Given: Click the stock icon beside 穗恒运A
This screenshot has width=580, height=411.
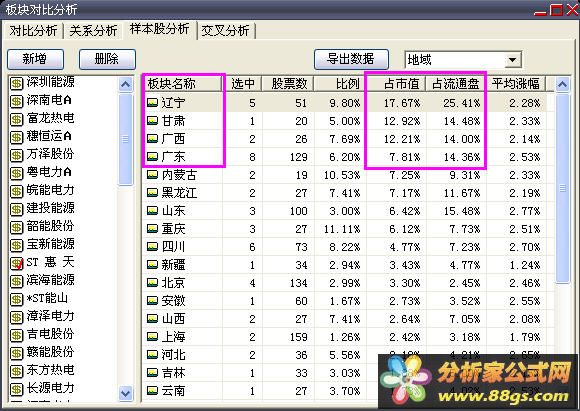Looking at the screenshot, I should 16,138.
